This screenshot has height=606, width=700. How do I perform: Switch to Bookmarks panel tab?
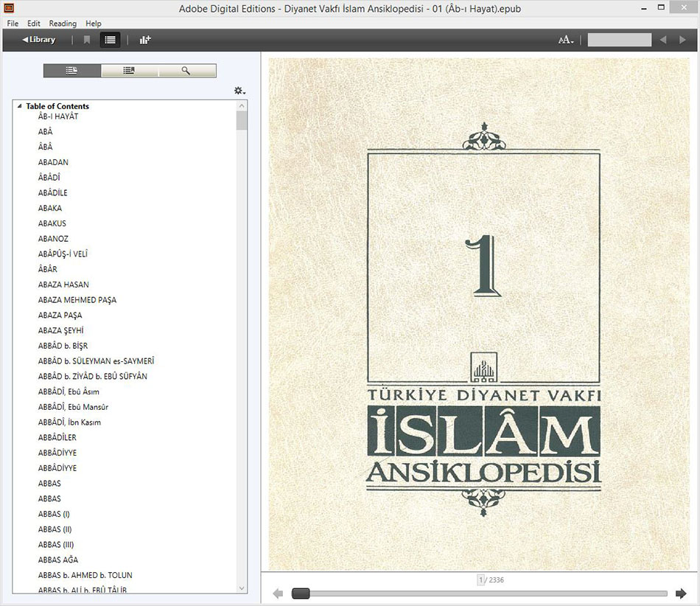click(x=130, y=71)
